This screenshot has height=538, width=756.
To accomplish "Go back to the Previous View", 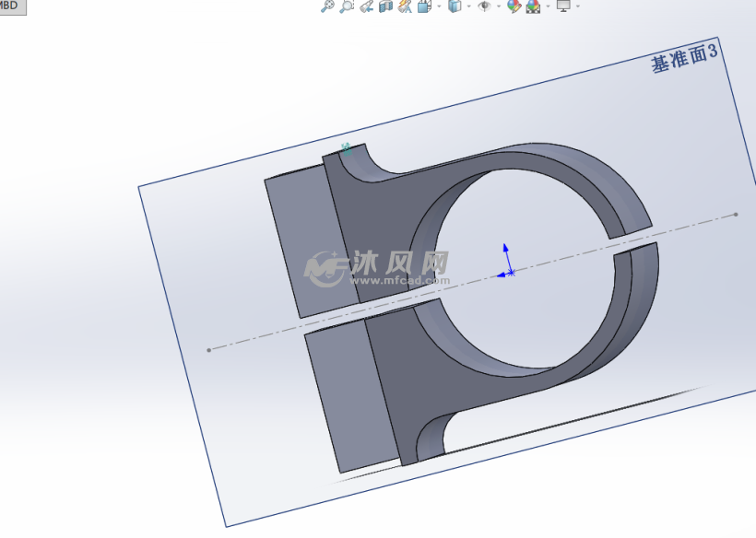I will tap(366, 6).
